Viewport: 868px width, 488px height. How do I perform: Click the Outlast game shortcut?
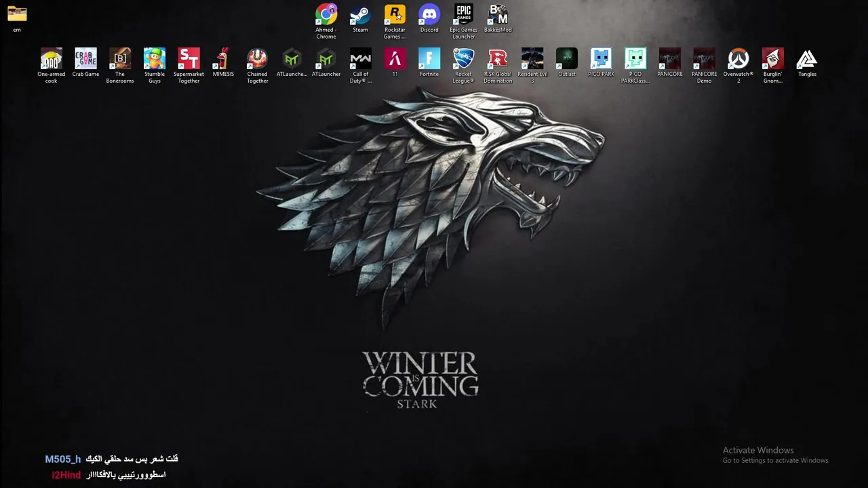(x=567, y=58)
